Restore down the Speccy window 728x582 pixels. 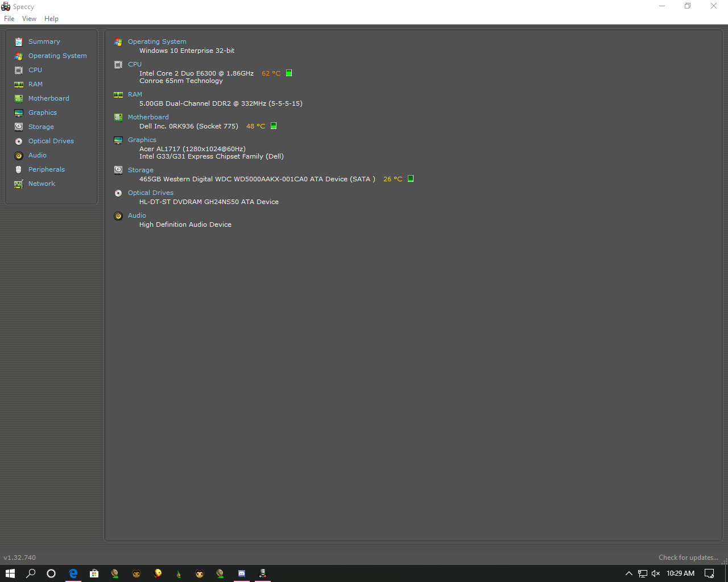click(x=688, y=6)
